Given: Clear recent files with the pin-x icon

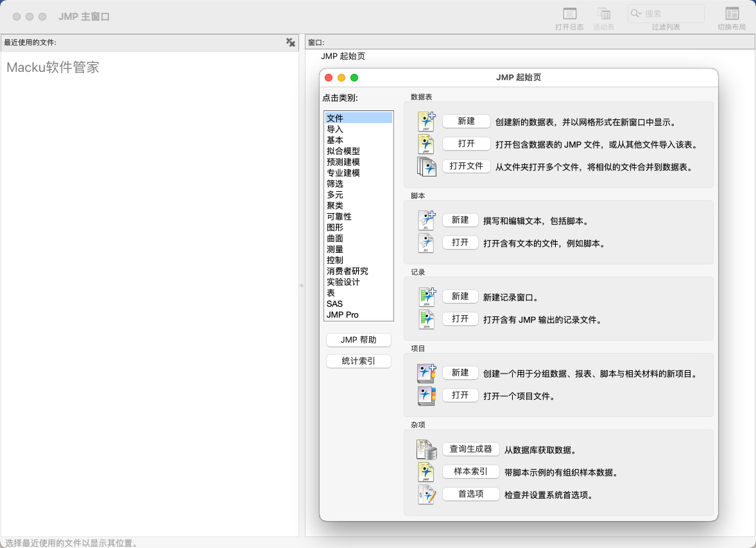Looking at the screenshot, I should click(x=290, y=42).
